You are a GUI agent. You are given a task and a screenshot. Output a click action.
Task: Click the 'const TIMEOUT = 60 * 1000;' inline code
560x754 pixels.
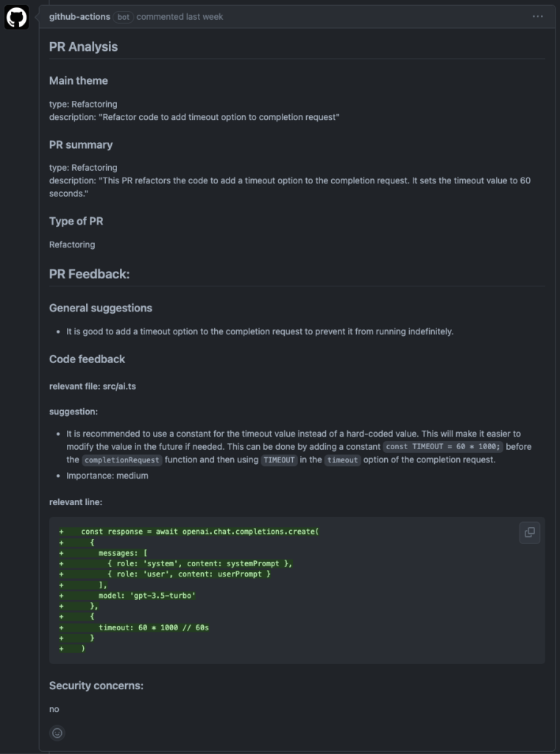click(443, 446)
